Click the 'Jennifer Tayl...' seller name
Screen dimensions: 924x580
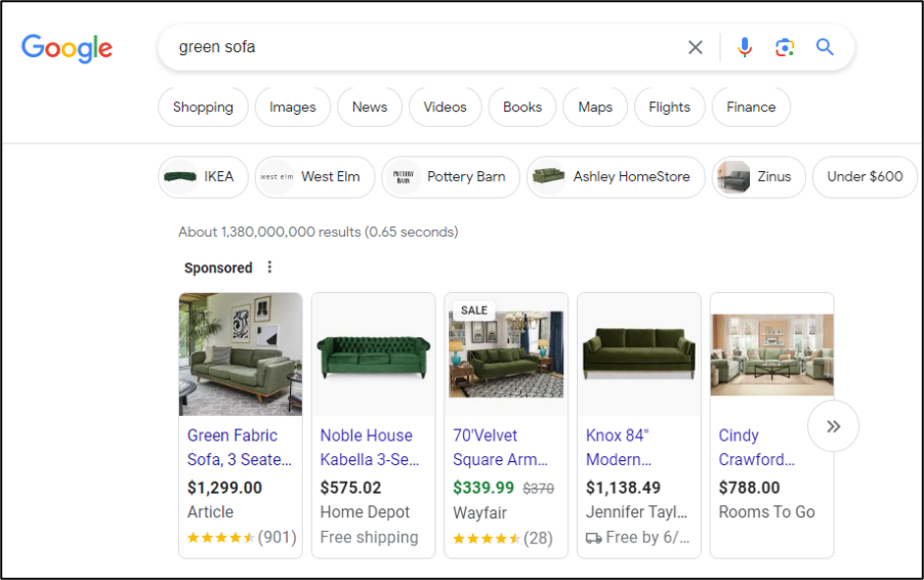click(x=636, y=512)
